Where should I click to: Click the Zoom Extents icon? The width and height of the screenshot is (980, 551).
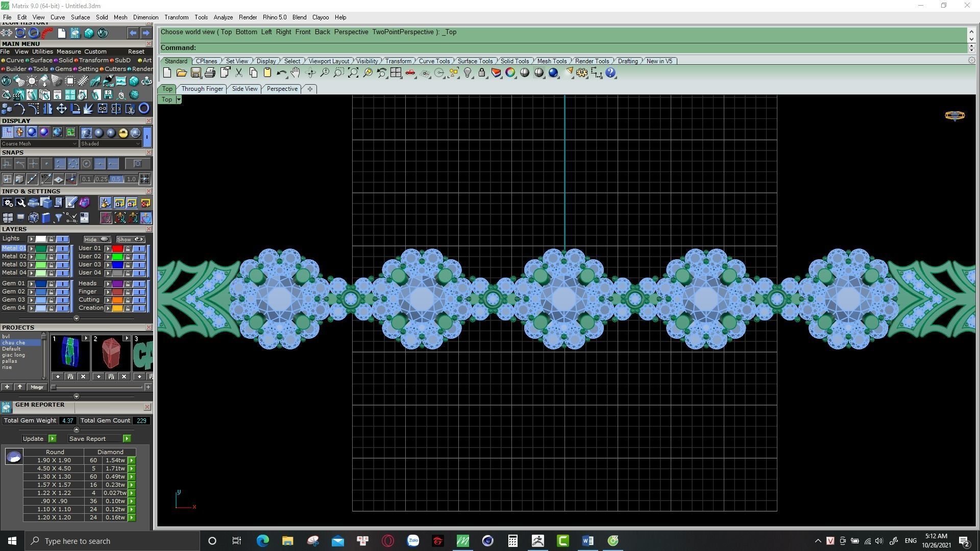[x=353, y=73]
